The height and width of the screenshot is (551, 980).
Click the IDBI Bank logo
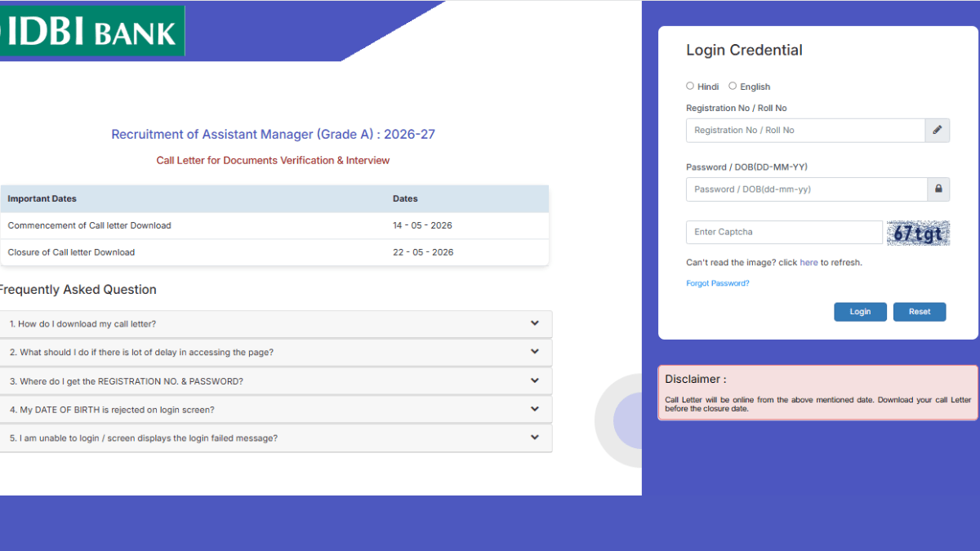click(x=92, y=31)
